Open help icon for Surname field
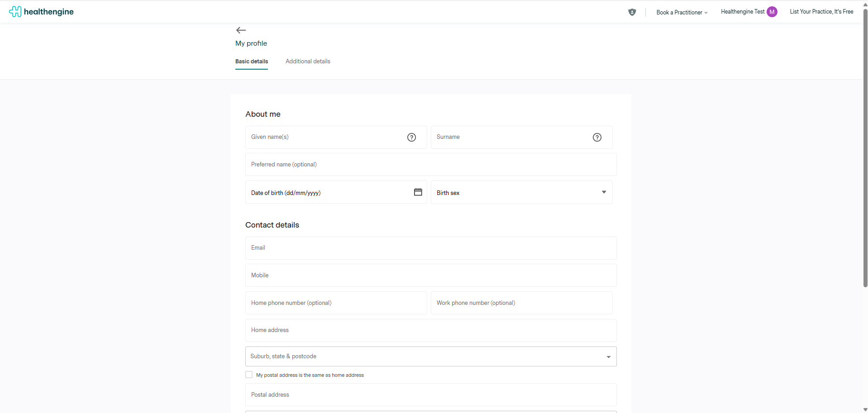 pos(597,138)
